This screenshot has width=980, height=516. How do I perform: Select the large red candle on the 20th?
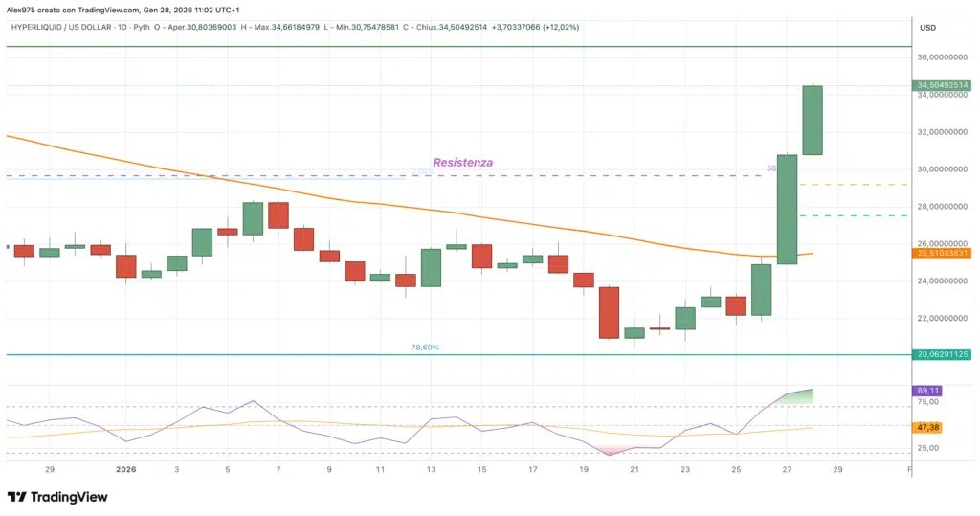[x=609, y=312]
